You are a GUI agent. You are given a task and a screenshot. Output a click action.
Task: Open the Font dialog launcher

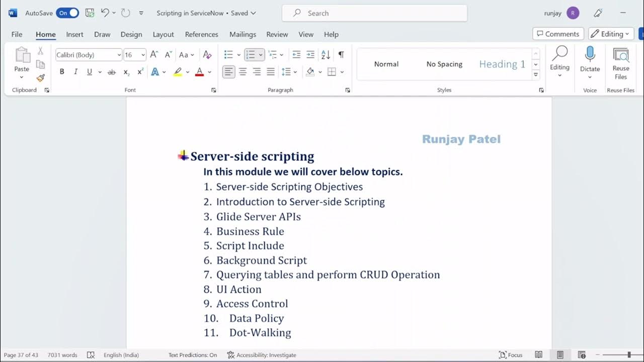tap(213, 90)
